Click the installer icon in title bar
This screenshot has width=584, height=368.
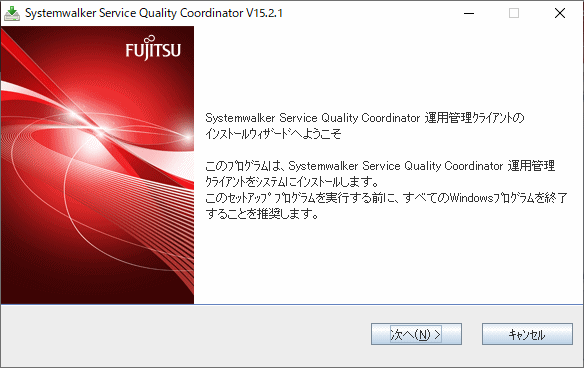(12, 13)
